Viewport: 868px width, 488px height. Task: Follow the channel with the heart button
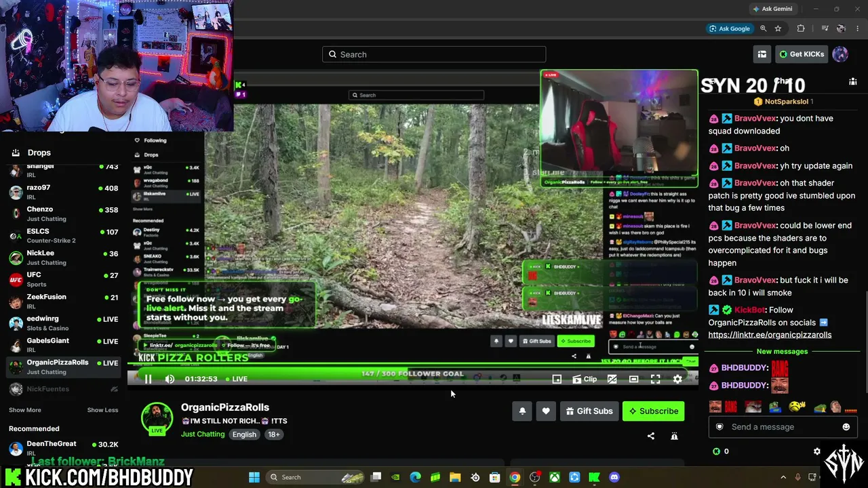click(546, 411)
